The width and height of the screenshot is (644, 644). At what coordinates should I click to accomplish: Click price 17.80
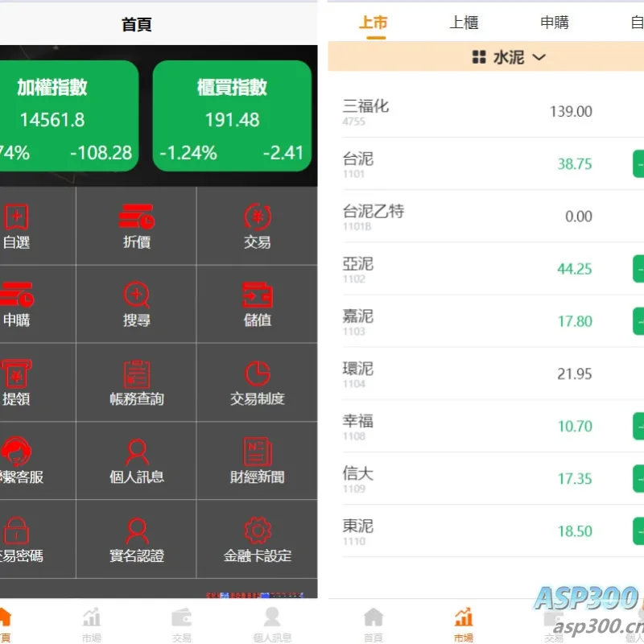point(575,321)
